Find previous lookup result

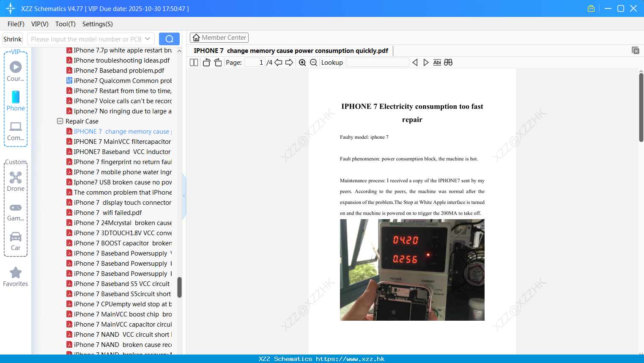[415, 62]
